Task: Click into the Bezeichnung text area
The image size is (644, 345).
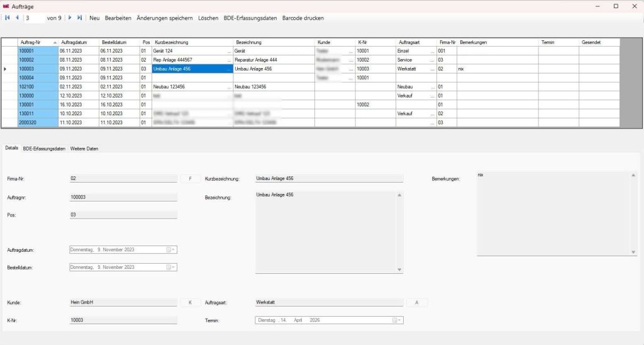Action: click(329, 232)
